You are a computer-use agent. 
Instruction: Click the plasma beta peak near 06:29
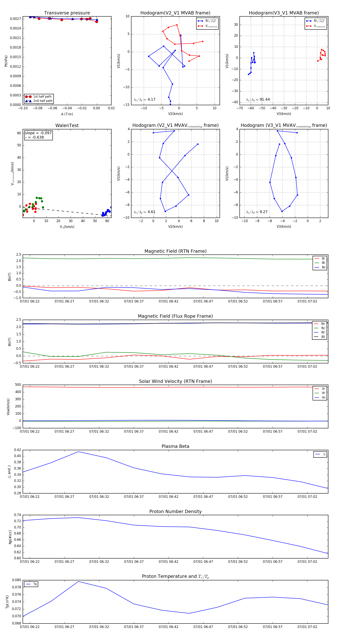tap(78, 452)
